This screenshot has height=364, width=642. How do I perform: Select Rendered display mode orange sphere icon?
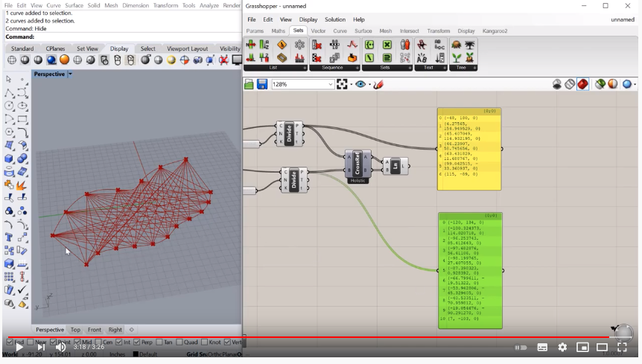(64, 60)
